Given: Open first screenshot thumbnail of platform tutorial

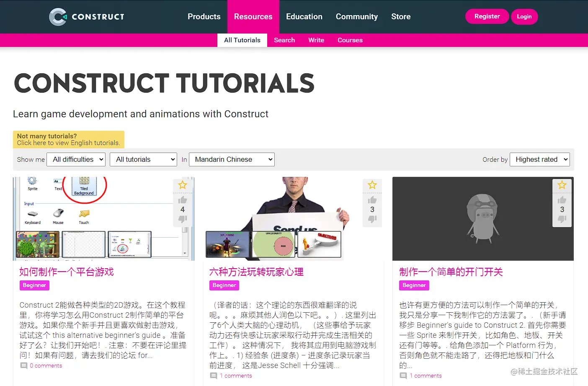Looking at the screenshot, I should [38, 244].
